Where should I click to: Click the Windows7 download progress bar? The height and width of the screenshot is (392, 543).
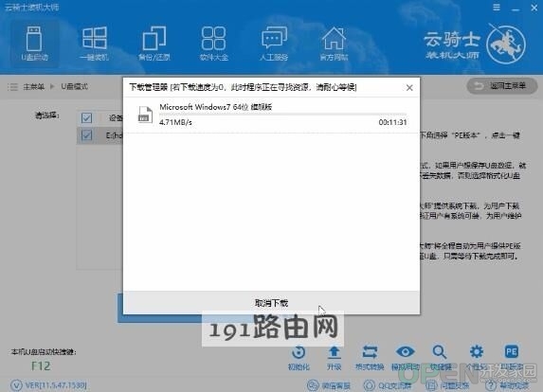click(x=283, y=114)
